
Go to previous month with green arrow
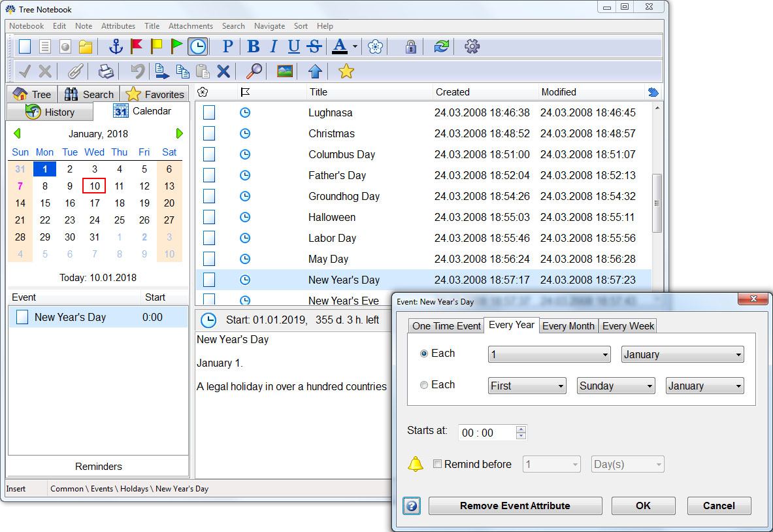(17, 133)
